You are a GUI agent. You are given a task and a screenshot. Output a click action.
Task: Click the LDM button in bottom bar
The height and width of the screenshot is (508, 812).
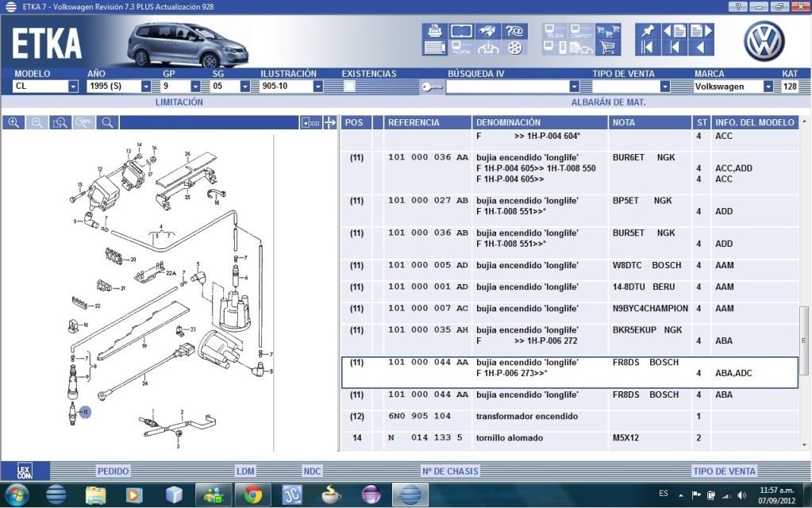point(245,471)
